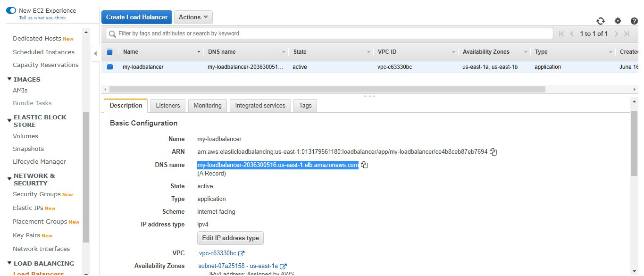
Task: Click Edit IP address type button
Action: 230,238
